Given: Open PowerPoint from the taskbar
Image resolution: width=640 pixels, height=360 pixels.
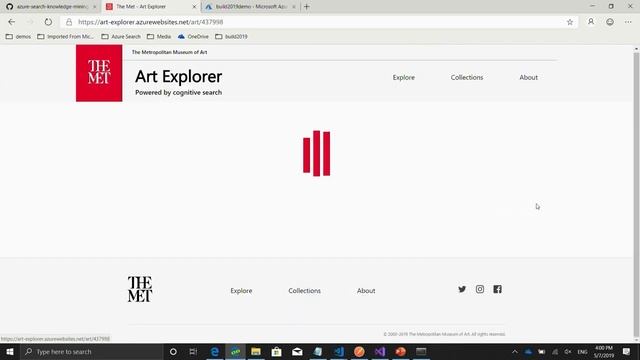Looking at the screenshot, I should pyautogui.click(x=400, y=351).
